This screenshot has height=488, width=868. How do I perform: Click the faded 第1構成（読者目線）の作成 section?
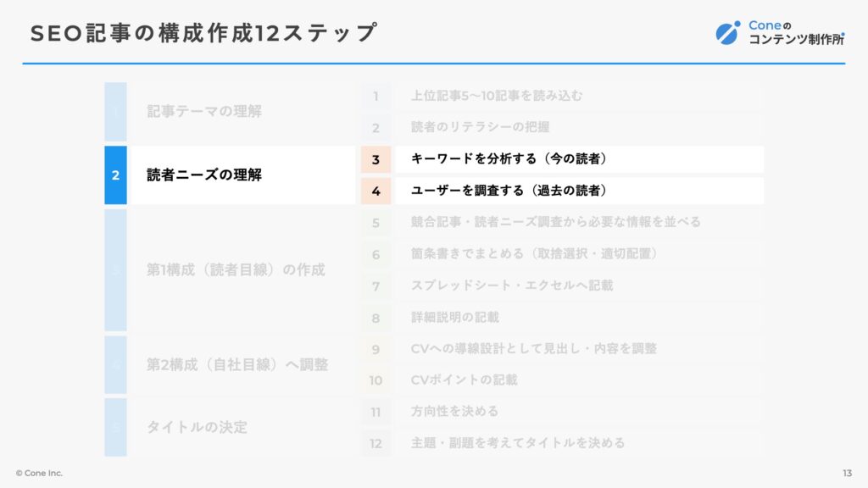tap(230, 270)
